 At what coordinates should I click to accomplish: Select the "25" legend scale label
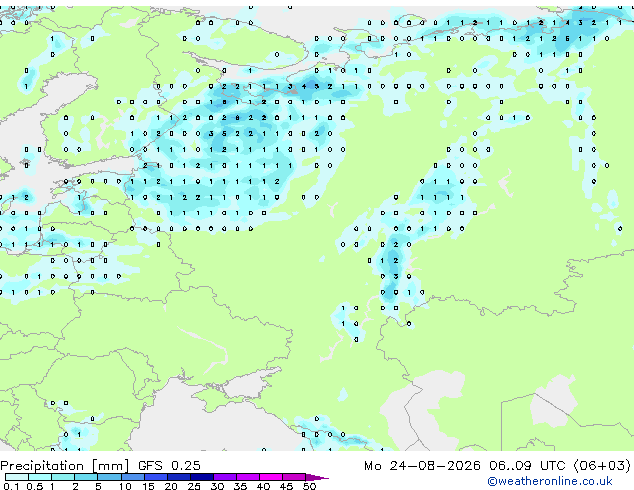click(194, 486)
